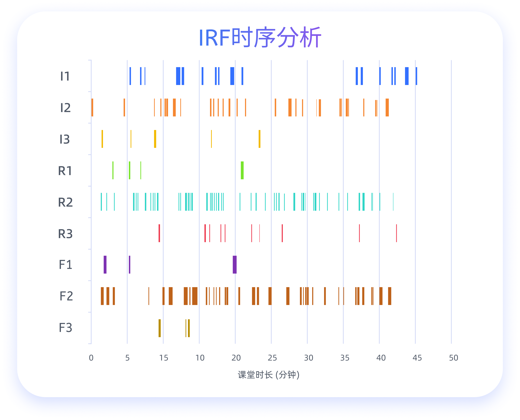Click the x-axis tick label "10"

[x=200, y=357]
